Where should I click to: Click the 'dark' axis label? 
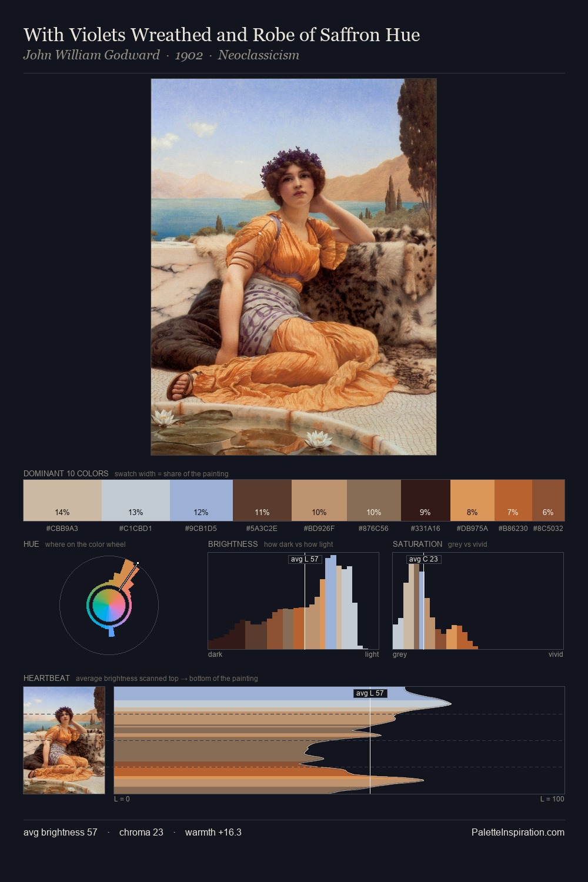click(x=215, y=654)
